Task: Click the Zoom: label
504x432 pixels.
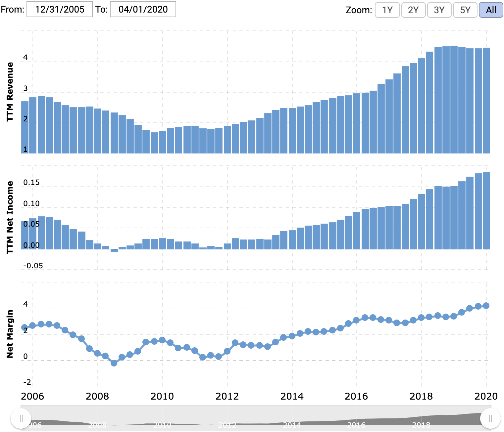Action: 359,10
